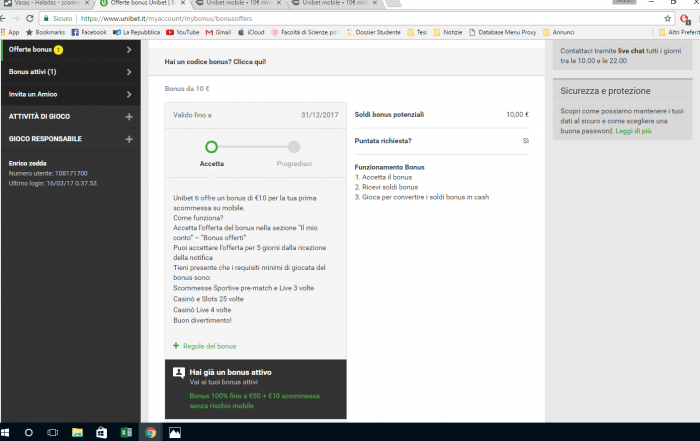Click Vai ai tuoi bonus attivi
This screenshot has width=700, height=441.
224,382
